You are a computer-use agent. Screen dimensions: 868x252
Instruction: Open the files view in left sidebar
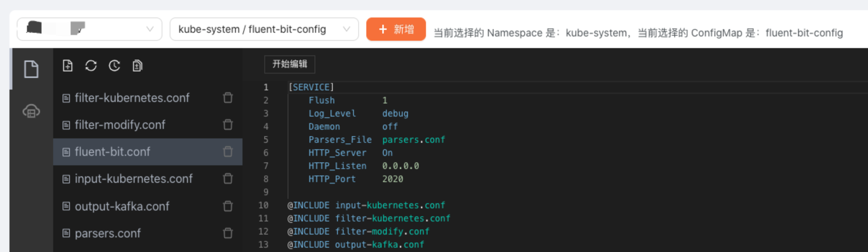31,69
